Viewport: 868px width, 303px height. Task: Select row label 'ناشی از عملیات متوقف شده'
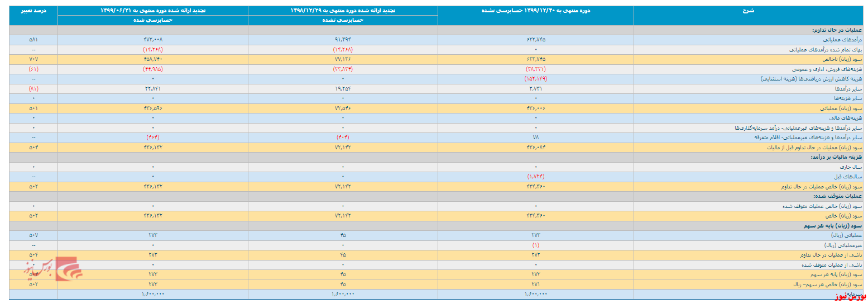tap(831, 265)
